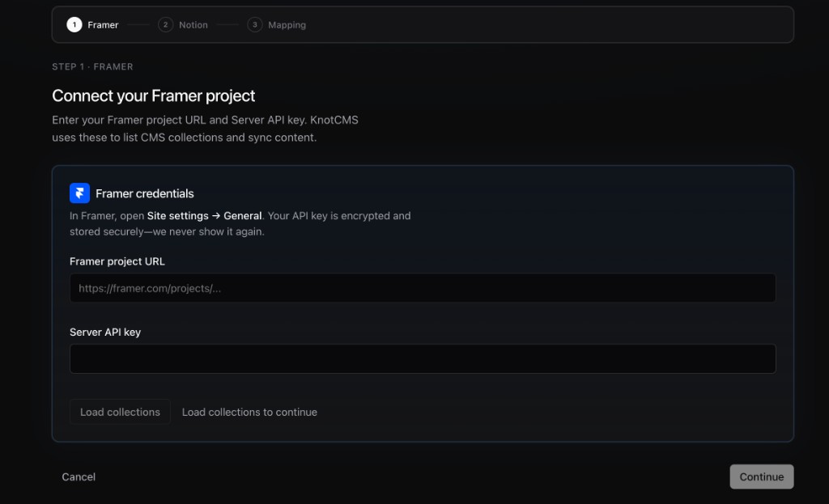Viewport: 829px width, 504px height.
Task: Go to step 2 Notion
Action: pyautogui.click(x=183, y=25)
